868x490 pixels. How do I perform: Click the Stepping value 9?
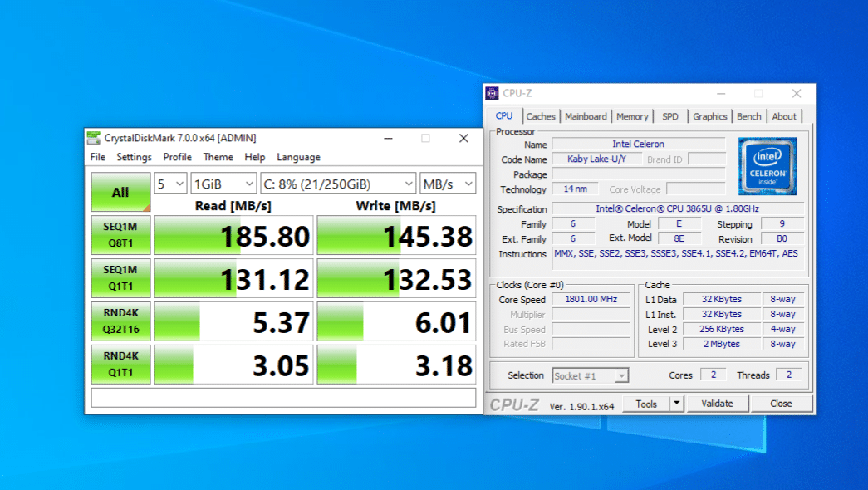tap(782, 223)
